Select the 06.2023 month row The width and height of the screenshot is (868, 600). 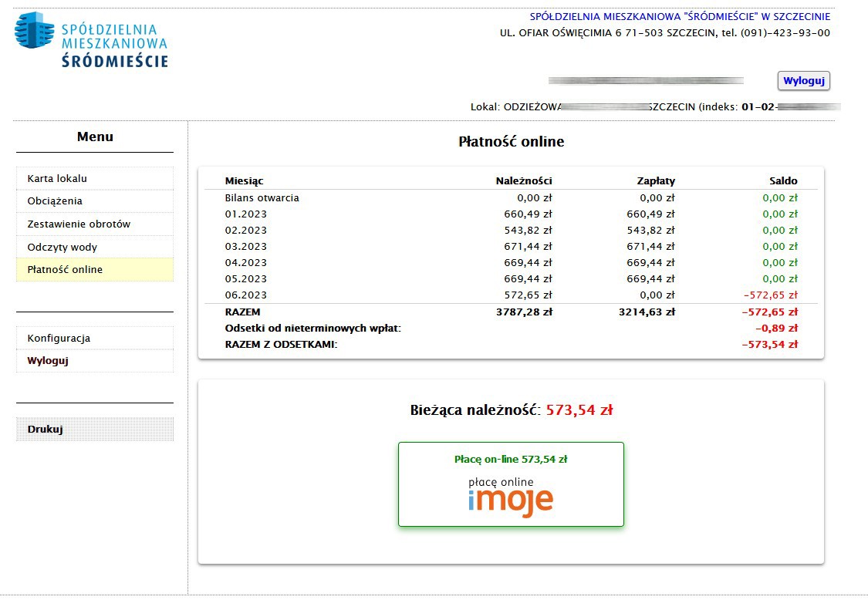[246, 295]
